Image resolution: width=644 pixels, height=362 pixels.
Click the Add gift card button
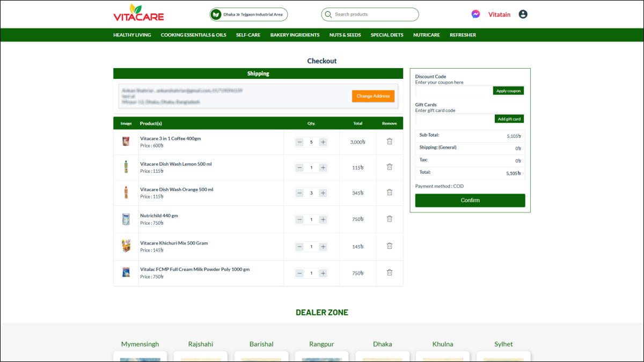[x=509, y=119]
